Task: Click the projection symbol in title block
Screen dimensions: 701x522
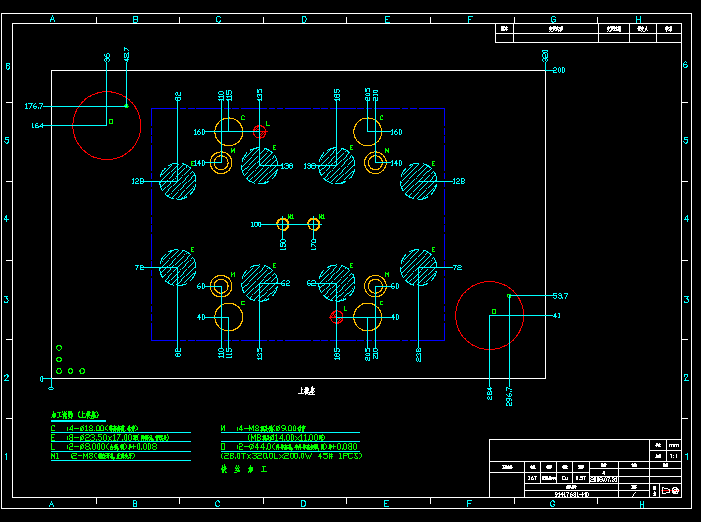Action: pyautogui.click(x=671, y=491)
